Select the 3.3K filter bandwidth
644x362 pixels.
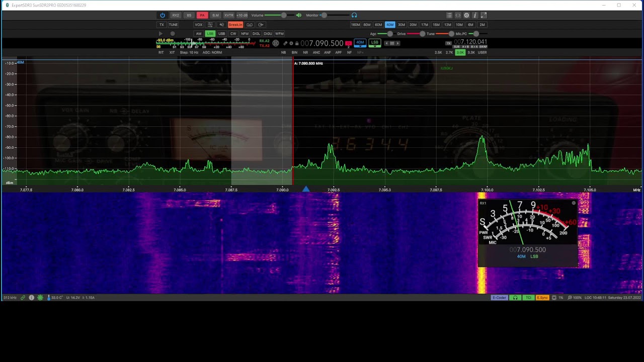471,52
